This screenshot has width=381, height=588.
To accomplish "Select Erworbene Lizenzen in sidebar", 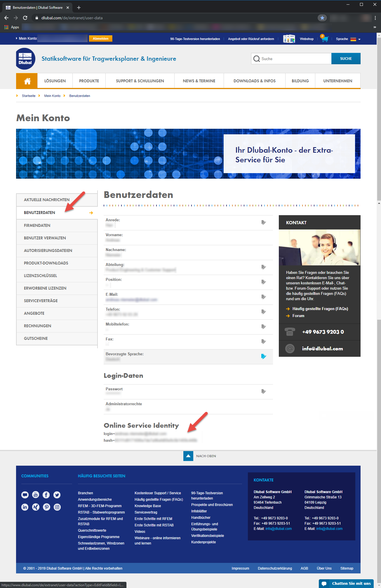I will click(57, 288).
